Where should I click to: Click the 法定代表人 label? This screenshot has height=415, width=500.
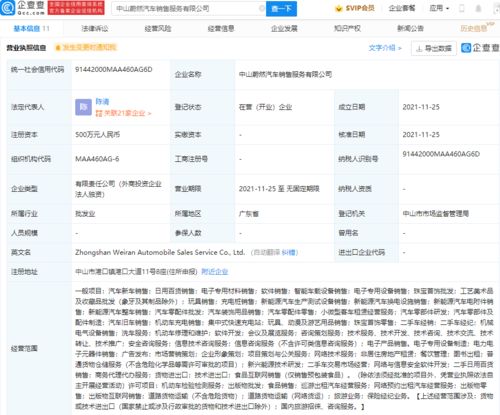coord(27,107)
